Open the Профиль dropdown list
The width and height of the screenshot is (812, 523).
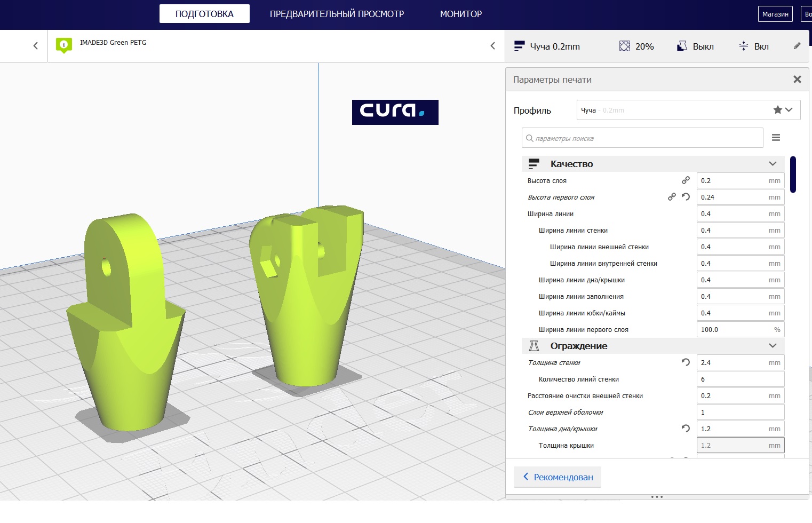click(x=688, y=110)
